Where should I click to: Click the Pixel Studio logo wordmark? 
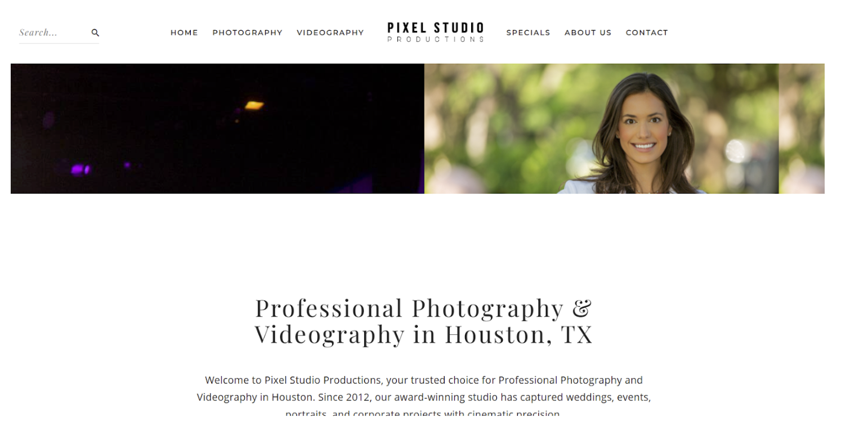click(436, 28)
